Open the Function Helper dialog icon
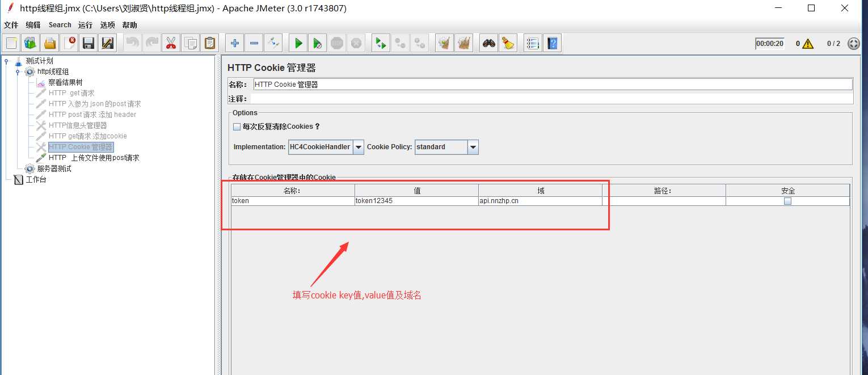Image resolution: width=868 pixels, height=375 pixels. tap(533, 43)
